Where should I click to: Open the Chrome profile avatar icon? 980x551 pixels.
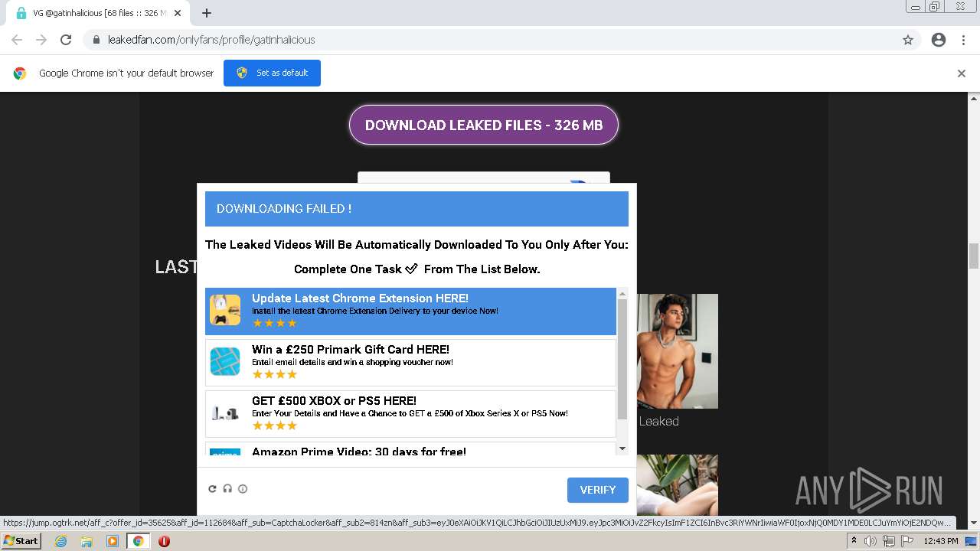939,40
